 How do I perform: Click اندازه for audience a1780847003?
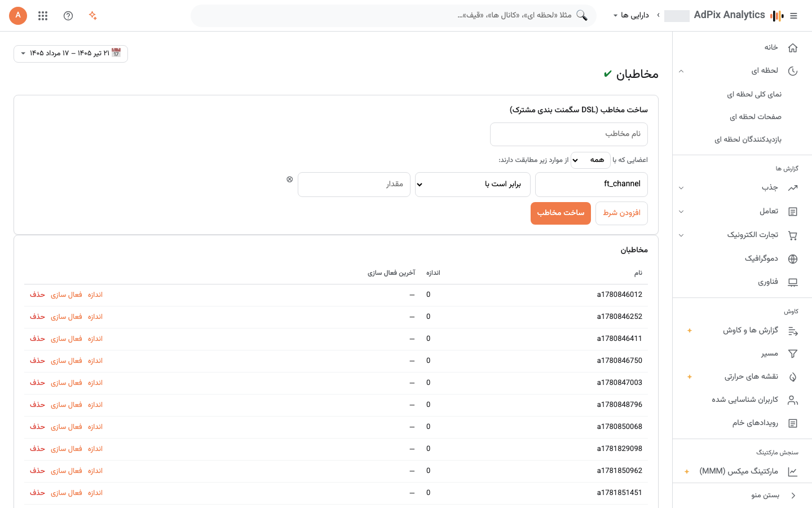coord(95,383)
